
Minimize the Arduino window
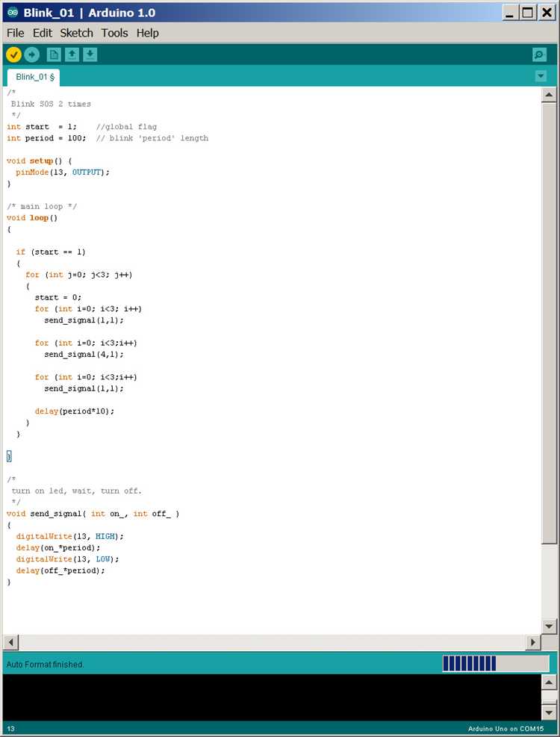point(509,13)
